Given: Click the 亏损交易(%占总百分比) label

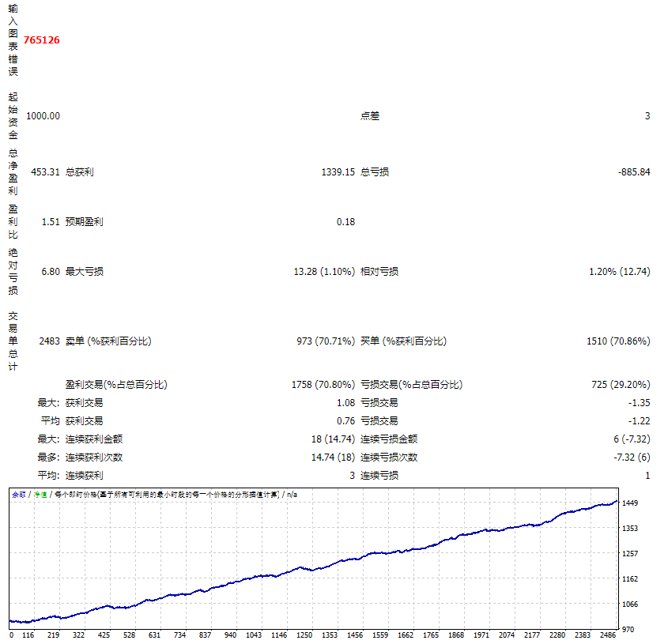Looking at the screenshot, I should [x=412, y=385].
